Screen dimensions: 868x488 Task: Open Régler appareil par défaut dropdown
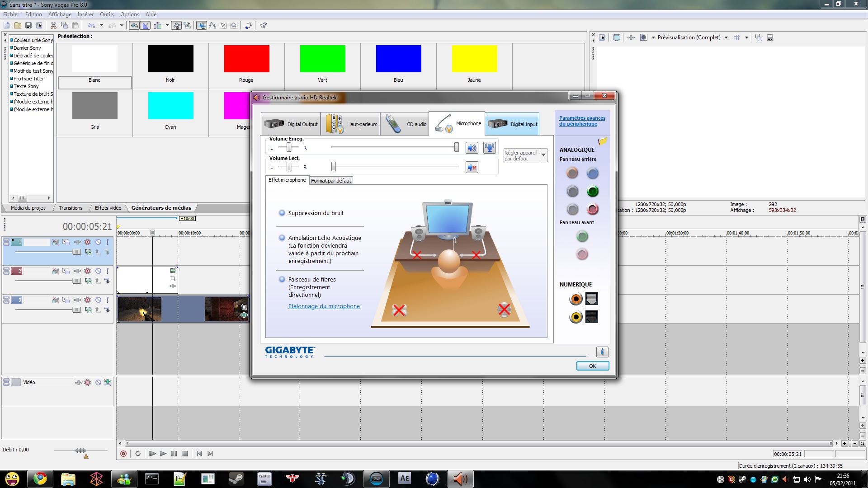click(543, 155)
